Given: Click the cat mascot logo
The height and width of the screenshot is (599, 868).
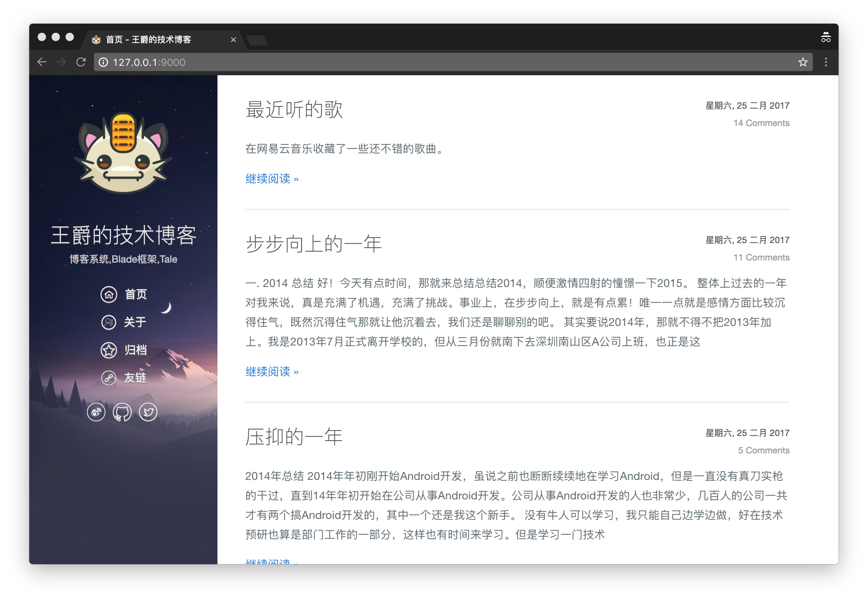Looking at the screenshot, I should click(123, 153).
